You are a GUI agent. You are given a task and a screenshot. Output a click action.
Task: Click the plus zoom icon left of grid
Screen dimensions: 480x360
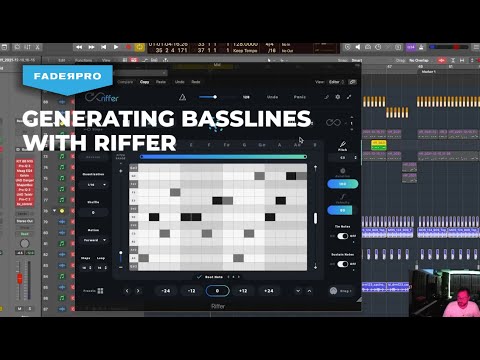click(x=121, y=171)
